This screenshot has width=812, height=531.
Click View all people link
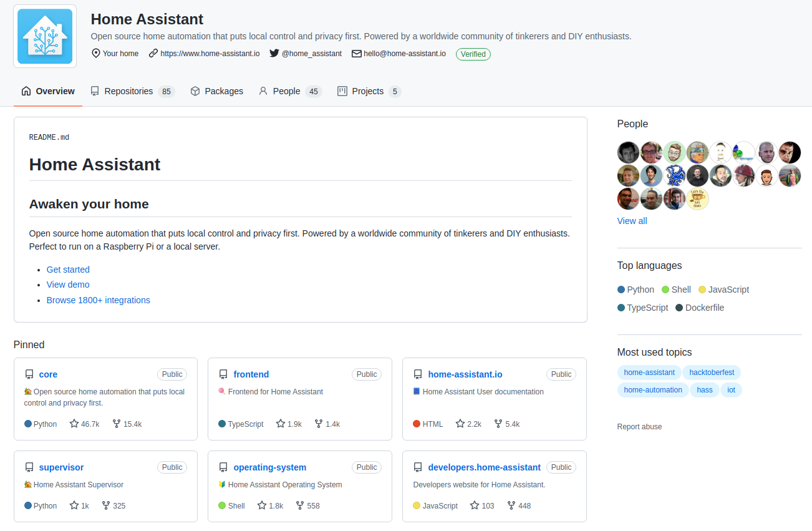(632, 221)
